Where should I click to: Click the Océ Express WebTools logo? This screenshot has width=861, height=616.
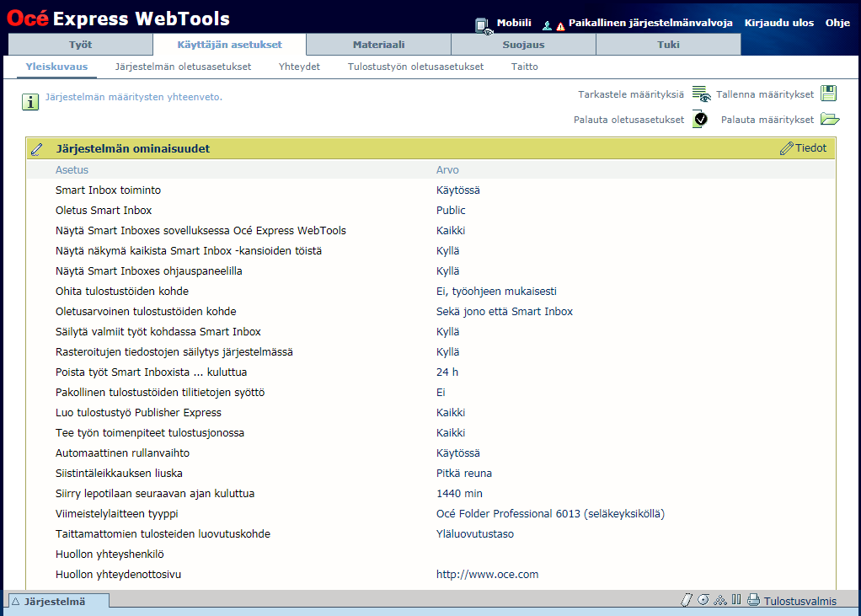119,19
